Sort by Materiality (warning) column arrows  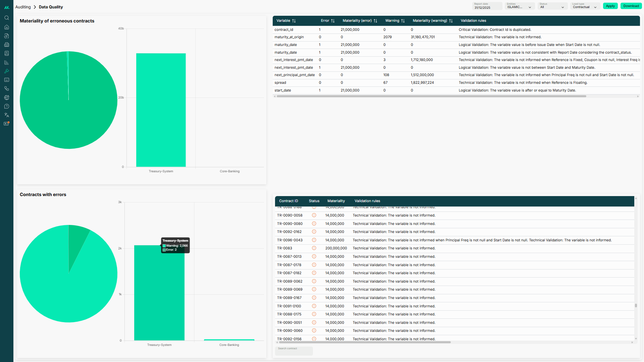(x=451, y=21)
